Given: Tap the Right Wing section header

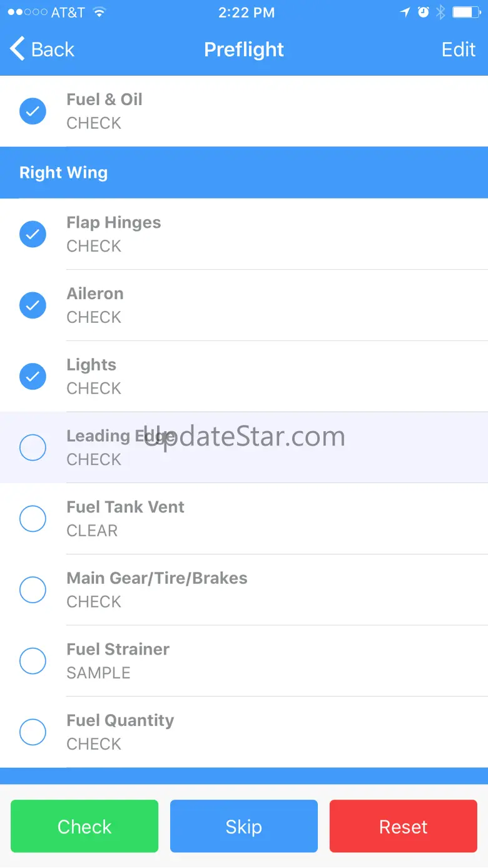Looking at the screenshot, I should [244, 173].
